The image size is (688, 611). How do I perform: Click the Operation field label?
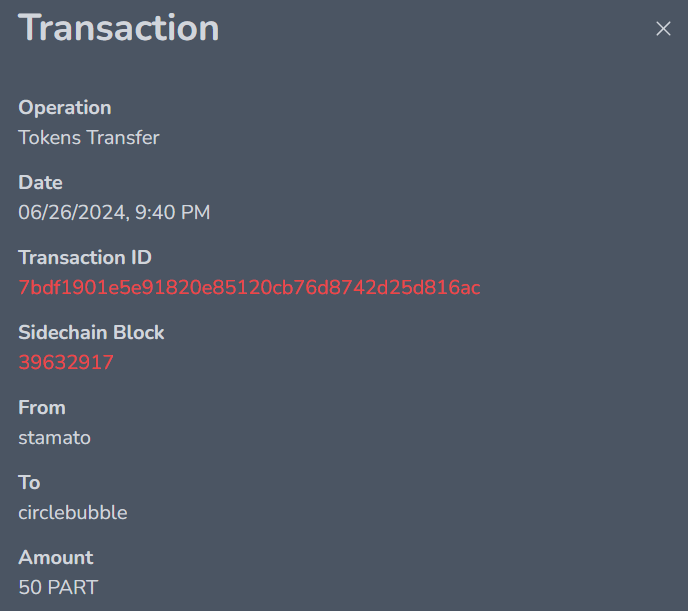tap(65, 108)
